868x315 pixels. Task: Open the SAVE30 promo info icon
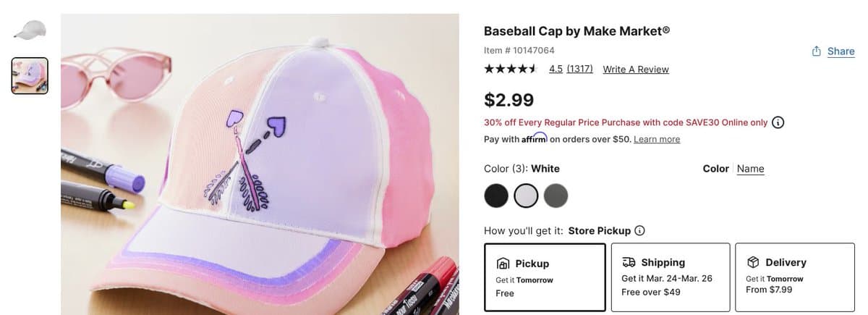[x=778, y=122]
